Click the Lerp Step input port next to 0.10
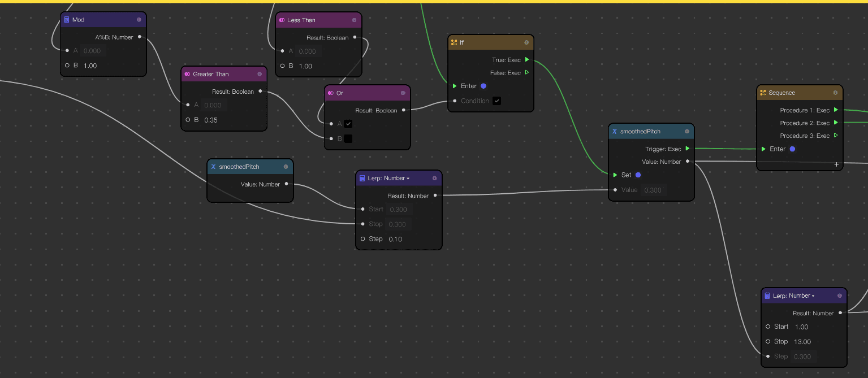The image size is (868, 378). pyautogui.click(x=362, y=239)
